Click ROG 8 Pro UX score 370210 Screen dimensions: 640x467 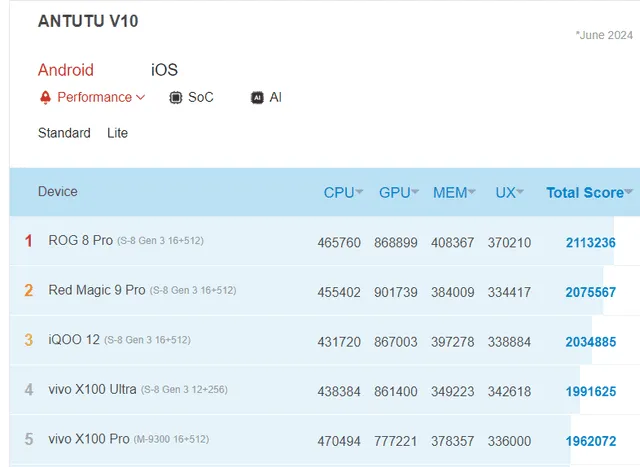pyautogui.click(x=509, y=242)
